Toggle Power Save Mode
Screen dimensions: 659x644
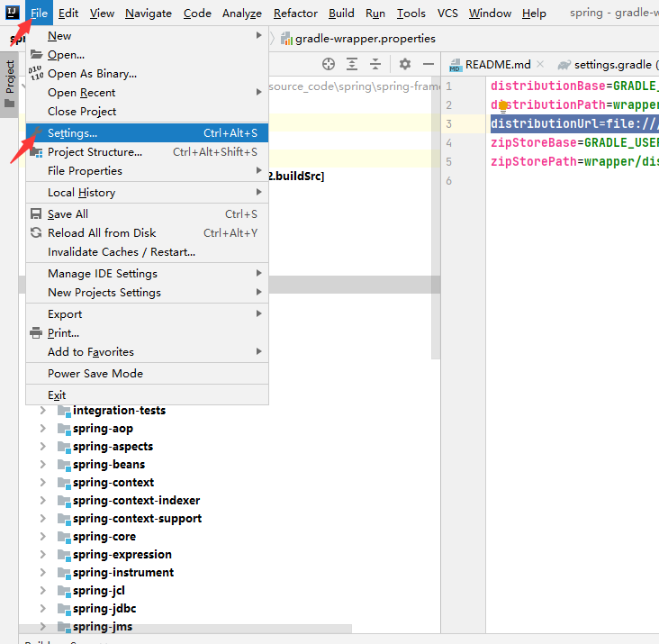click(x=147, y=373)
